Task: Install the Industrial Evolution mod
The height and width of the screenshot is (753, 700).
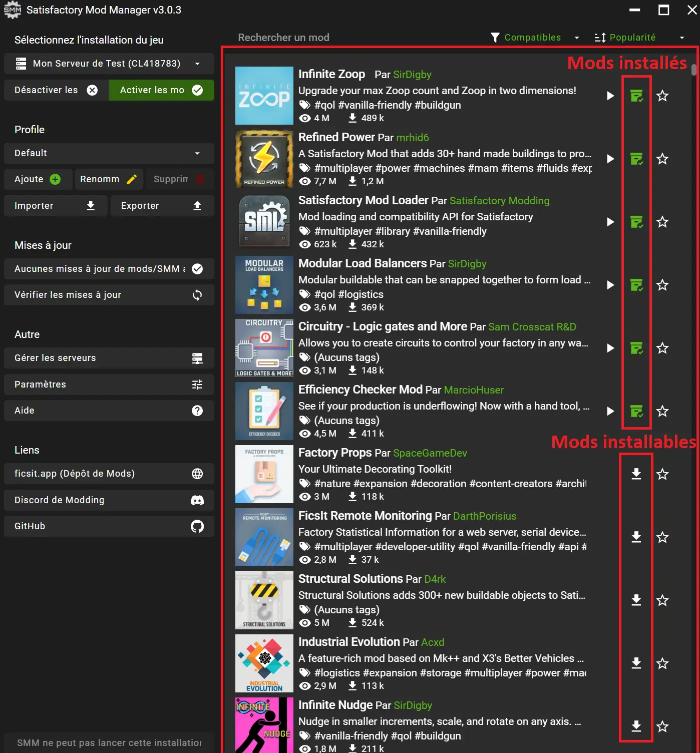Action: 636,663
